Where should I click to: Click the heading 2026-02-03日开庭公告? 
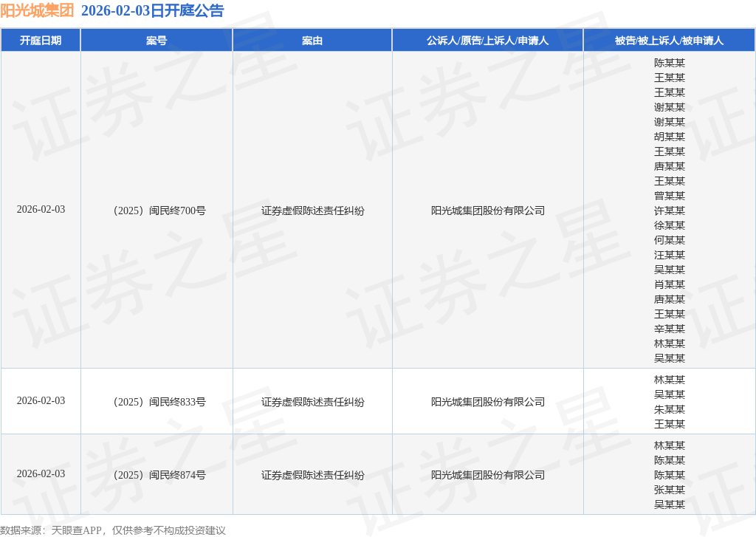(x=152, y=10)
